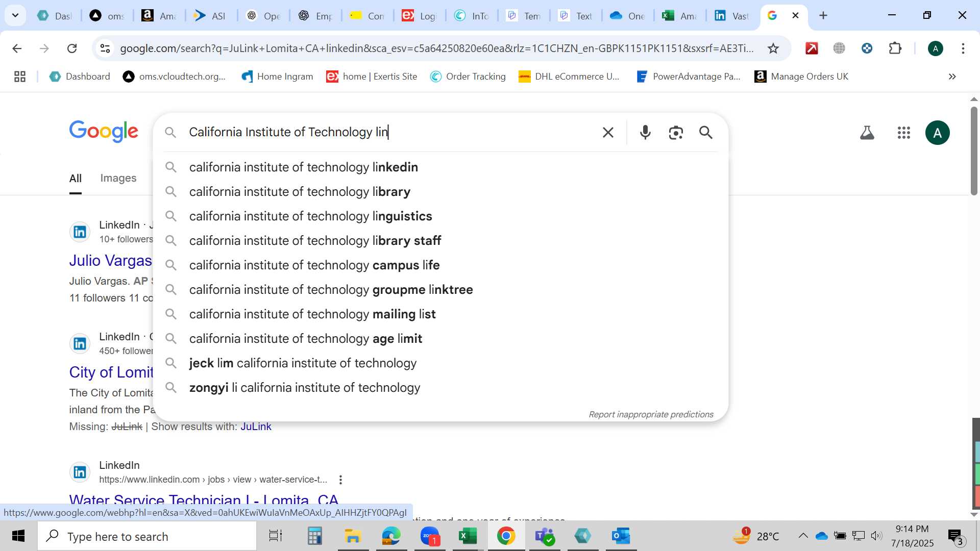Viewport: 980px width, 551px height.
Task: Open the Julio Vargas result link
Action: (x=111, y=261)
